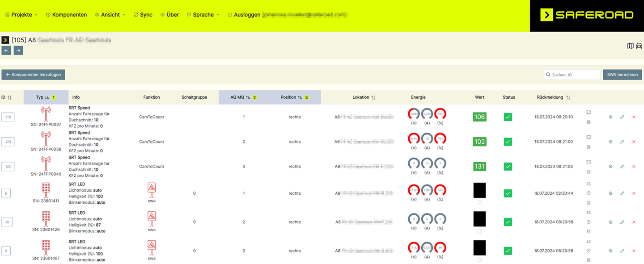Edit component 119 with the pencil icon
Screen dimensions: 644x264
pos(622,117)
